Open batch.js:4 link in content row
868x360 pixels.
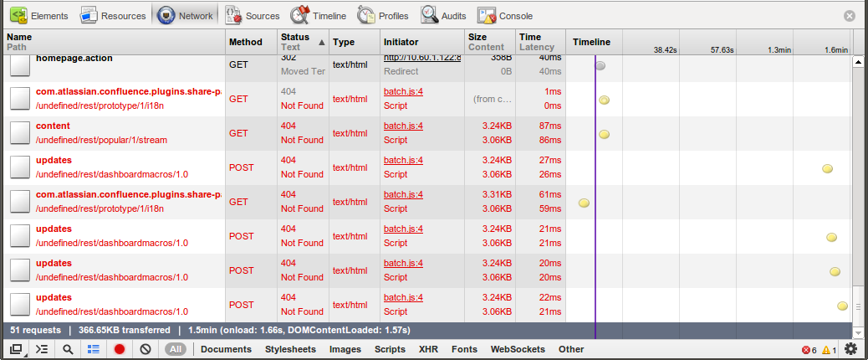point(404,126)
